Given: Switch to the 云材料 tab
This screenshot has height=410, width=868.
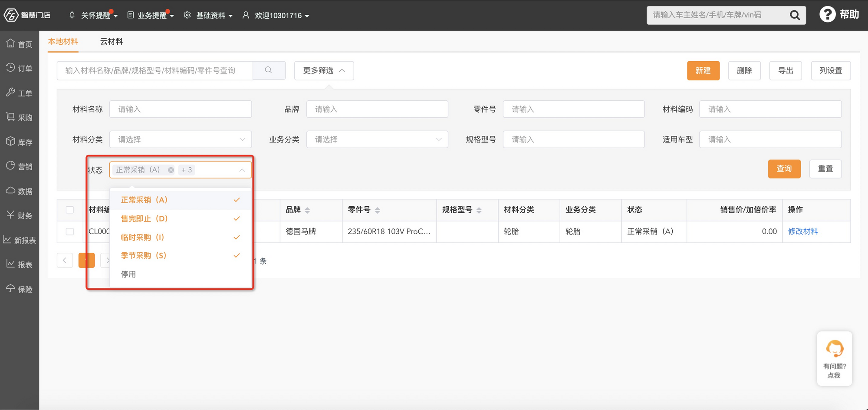Looking at the screenshot, I should point(111,41).
